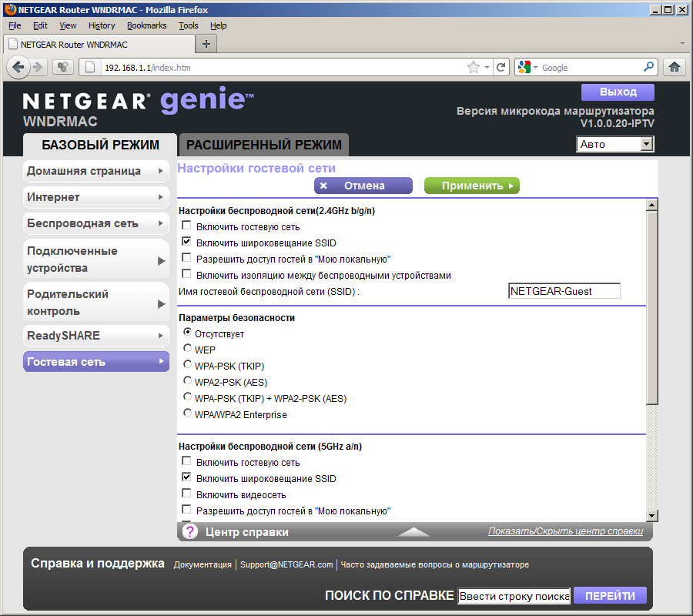Click the green 'Применить' button

(x=471, y=186)
